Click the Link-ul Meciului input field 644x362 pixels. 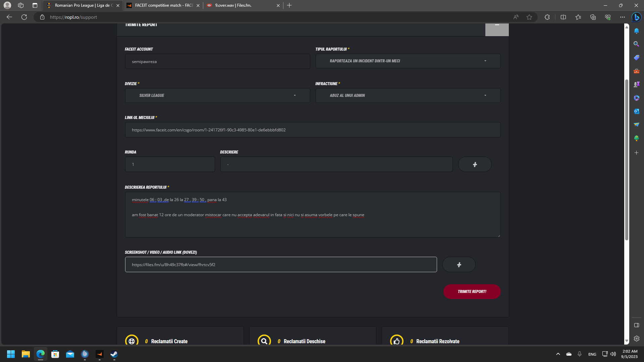click(x=313, y=130)
